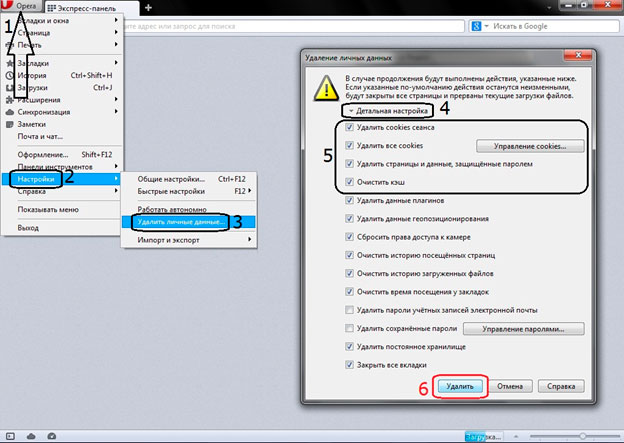Toggle the Очистить кэш checkbox
This screenshot has width=624, height=443.
pos(348,182)
